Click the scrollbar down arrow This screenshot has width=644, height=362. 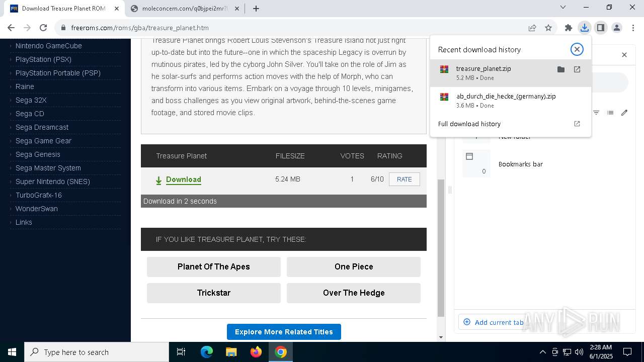(441, 337)
